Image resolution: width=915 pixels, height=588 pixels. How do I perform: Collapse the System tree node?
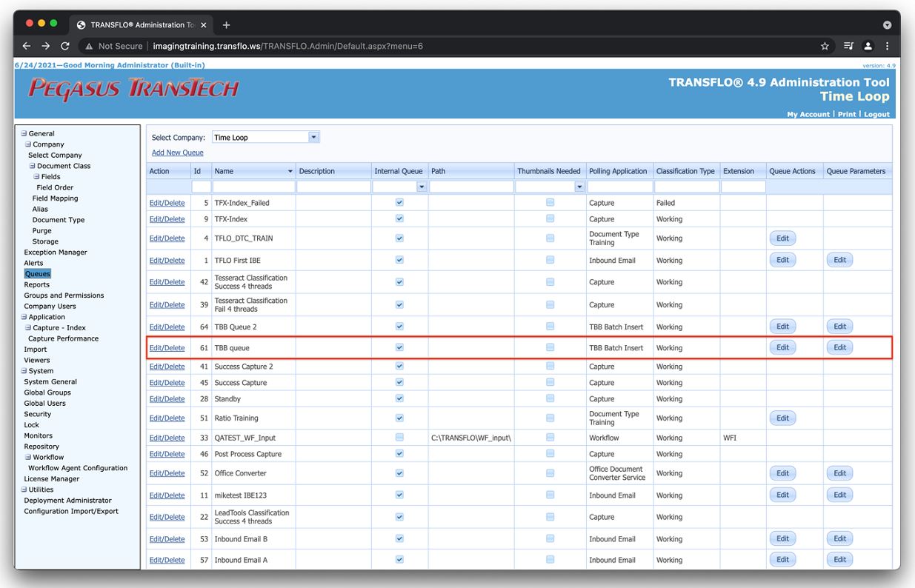tap(24, 371)
